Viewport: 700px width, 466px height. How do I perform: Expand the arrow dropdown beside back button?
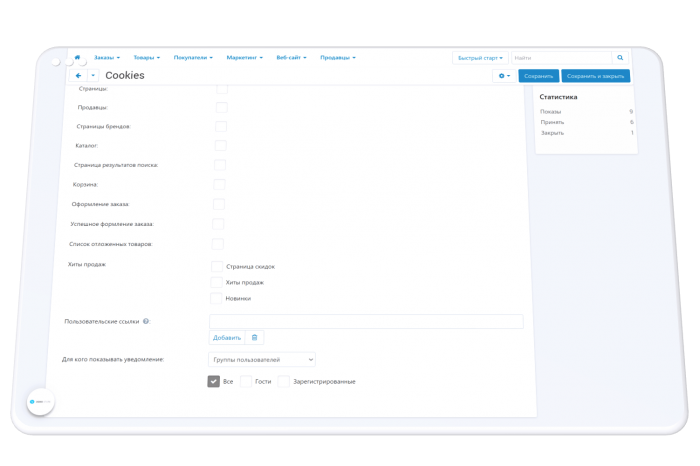tap(93, 75)
